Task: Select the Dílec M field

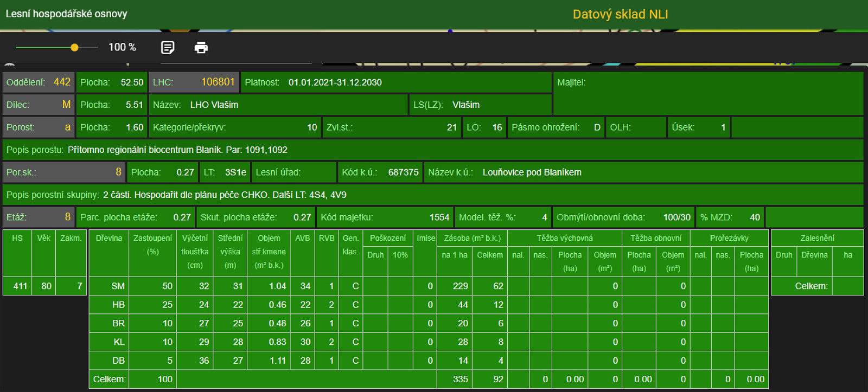Action: (39, 105)
